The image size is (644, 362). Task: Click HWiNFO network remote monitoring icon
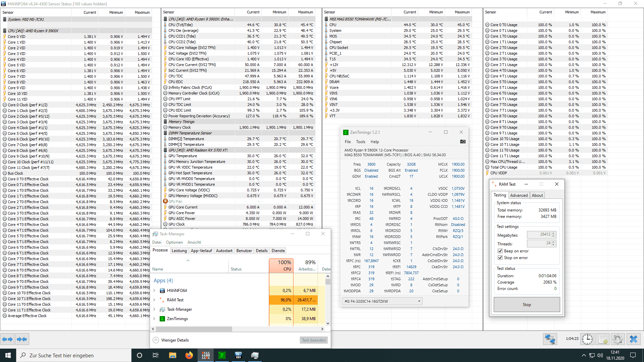550,339
